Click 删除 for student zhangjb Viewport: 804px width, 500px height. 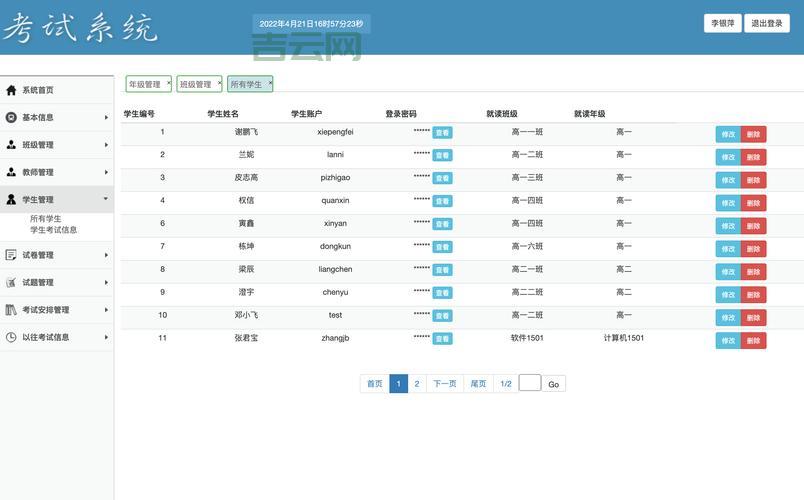pos(753,341)
